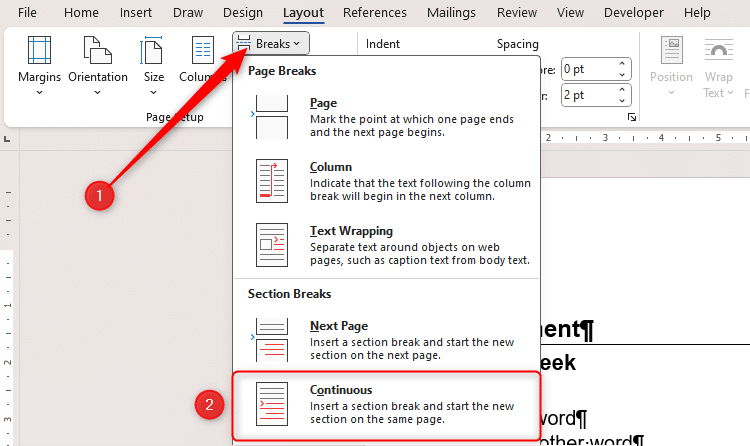Collapse the Breaks dropdown
Screen dimensions: 750x446
click(271, 44)
